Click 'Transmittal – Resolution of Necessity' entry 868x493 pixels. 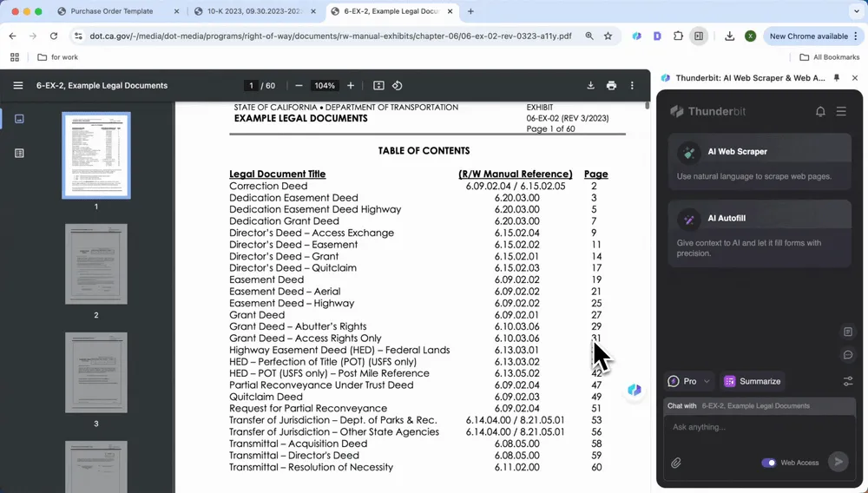click(311, 467)
